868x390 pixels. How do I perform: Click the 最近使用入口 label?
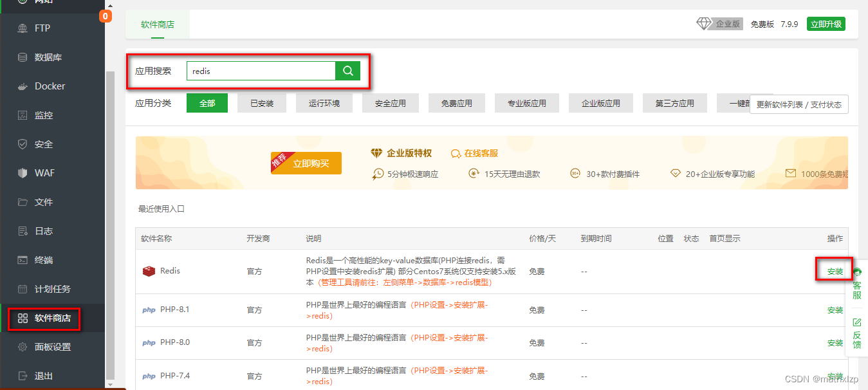point(162,209)
